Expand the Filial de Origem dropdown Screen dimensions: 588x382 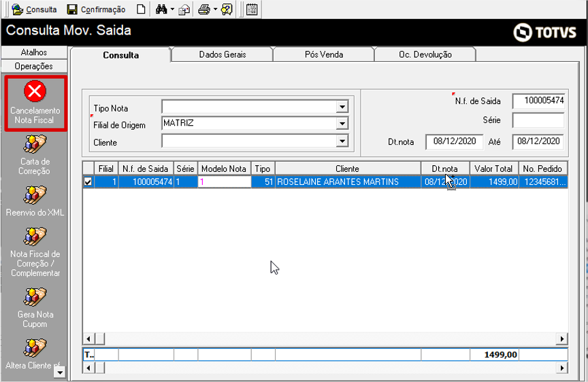tap(342, 124)
